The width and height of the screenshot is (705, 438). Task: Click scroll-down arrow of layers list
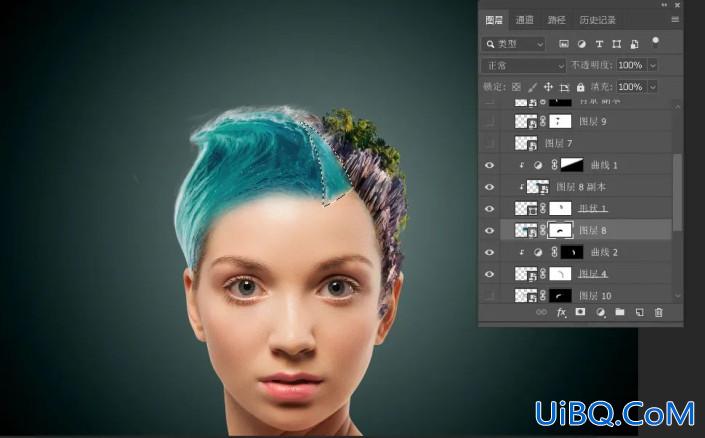(x=678, y=295)
